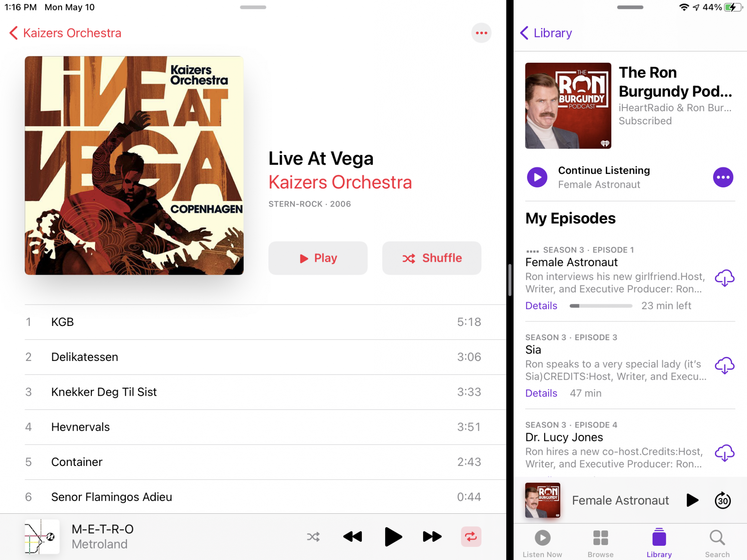The image size is (747, 560).
Task: Go back to podcast Library
Action: coord(546,33)
